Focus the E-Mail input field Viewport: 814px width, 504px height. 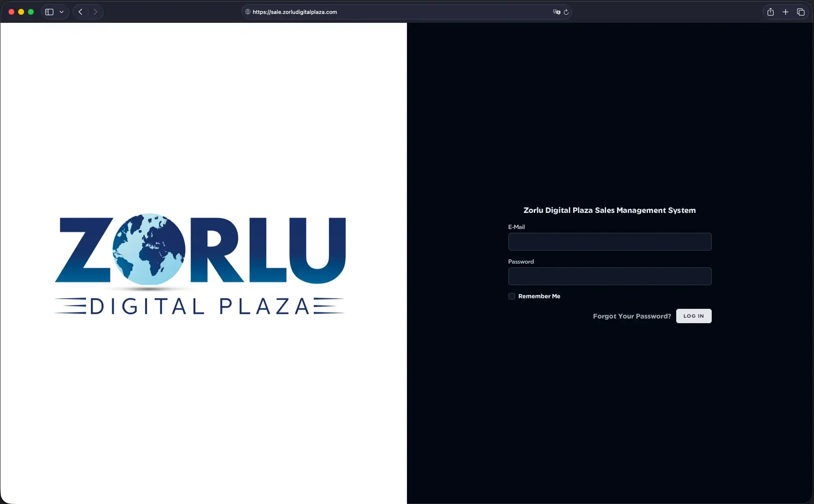click(609, 242)
